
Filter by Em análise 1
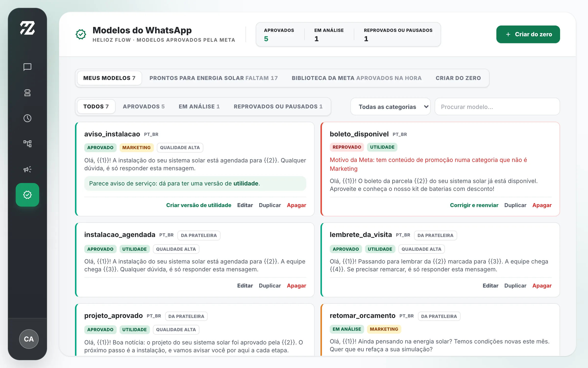199,106
